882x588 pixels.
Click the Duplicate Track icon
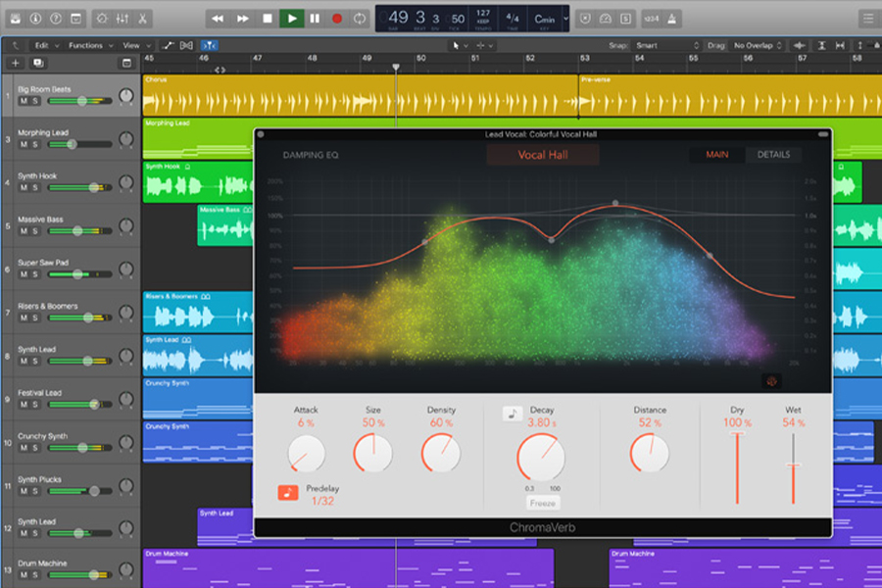point(38,63)
